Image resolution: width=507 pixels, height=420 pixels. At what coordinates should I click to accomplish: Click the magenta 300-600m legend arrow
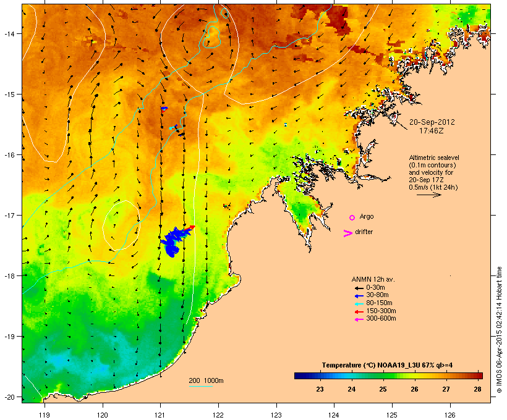(359, 319)
